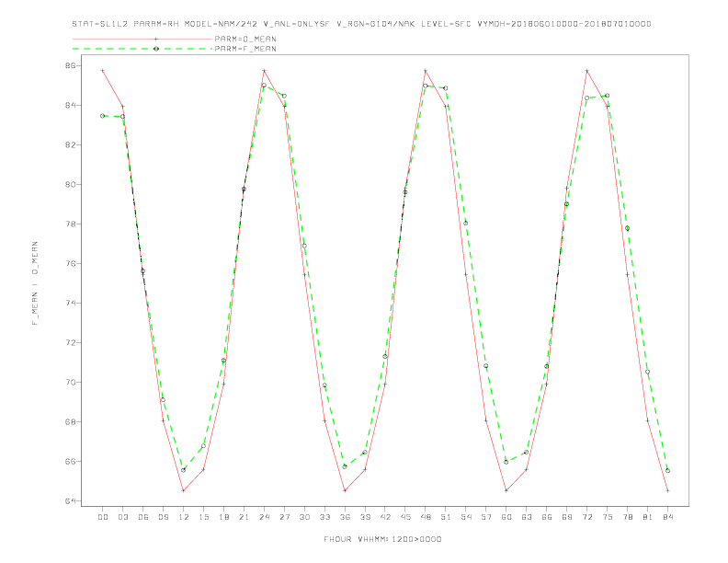This screenshot has width=728, height=563.
Task: Click the x-axis tick label 69
Action: pyautogui.click(x=567, y=517)
